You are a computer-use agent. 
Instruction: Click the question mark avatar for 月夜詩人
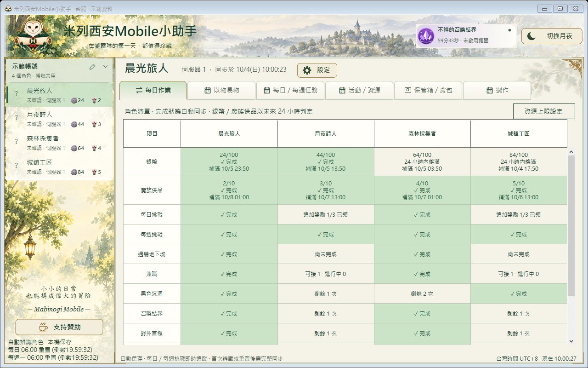click(17, 118)
